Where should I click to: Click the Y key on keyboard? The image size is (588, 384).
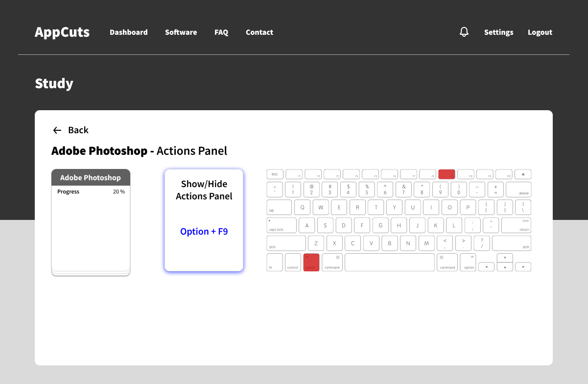point(394,207)
